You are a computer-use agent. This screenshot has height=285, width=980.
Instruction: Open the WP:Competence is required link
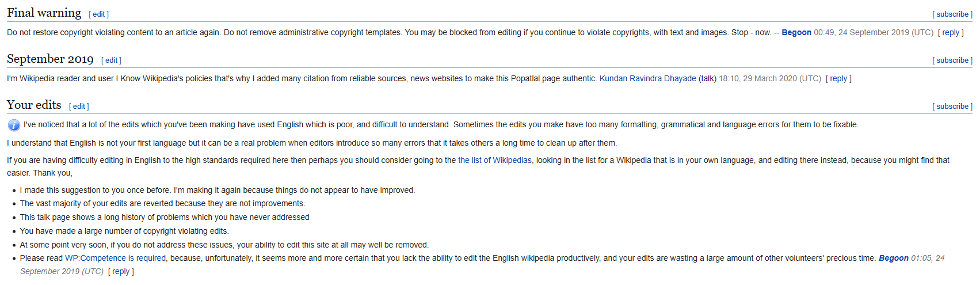click(116, 259)
